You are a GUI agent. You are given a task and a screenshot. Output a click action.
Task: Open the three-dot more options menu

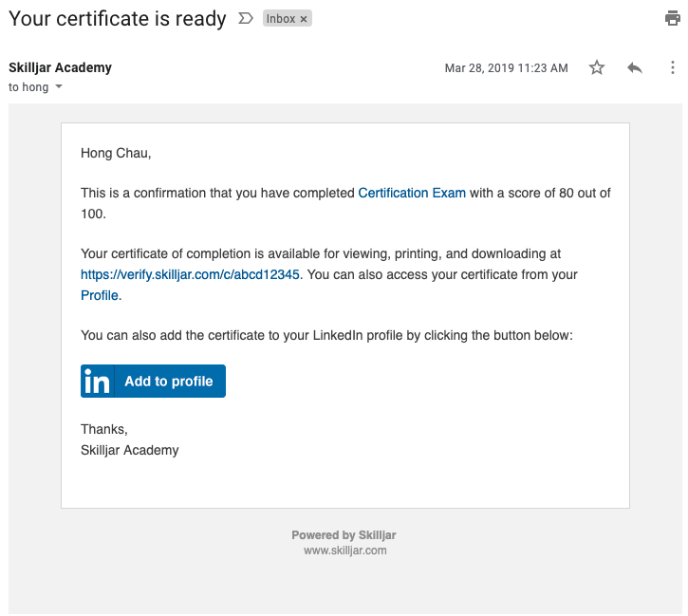[672, 67]
